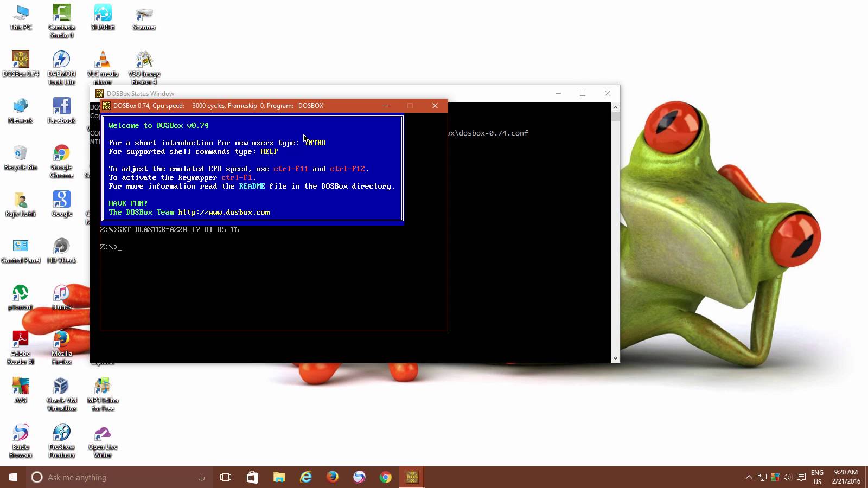
Task: Activate Cortana microphone in search box
Action: (201, 477)
